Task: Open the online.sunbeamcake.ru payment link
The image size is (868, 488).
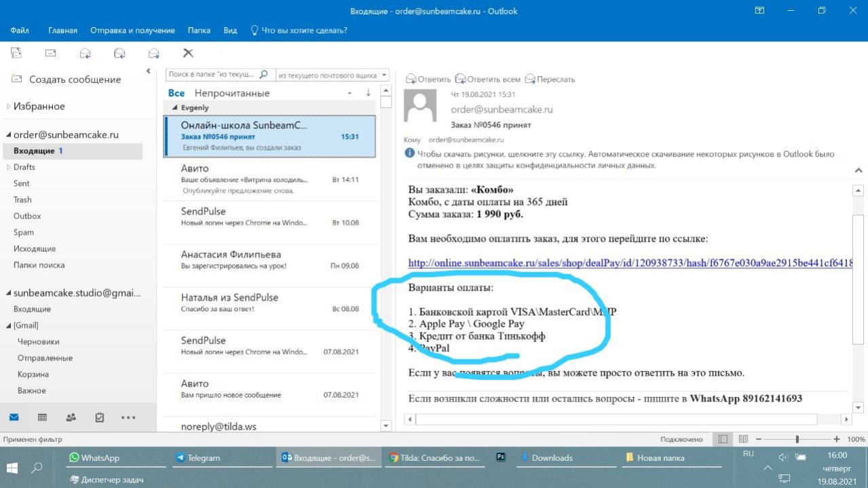Action: click(630, 263)
